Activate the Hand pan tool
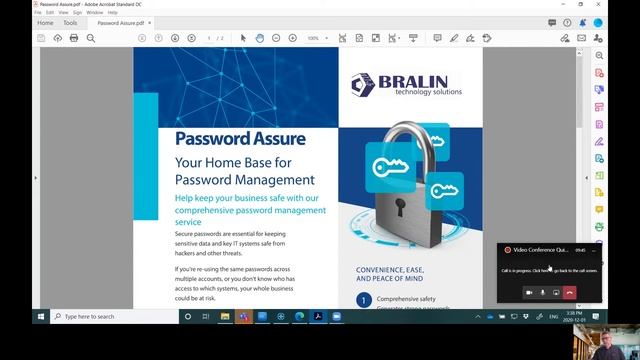 pos(260,38)
